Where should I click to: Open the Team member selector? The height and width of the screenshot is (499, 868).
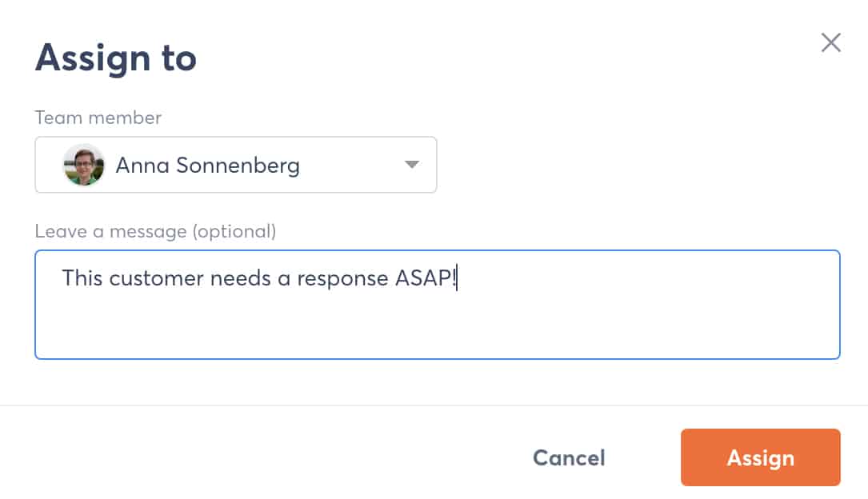tap(236, 165)
